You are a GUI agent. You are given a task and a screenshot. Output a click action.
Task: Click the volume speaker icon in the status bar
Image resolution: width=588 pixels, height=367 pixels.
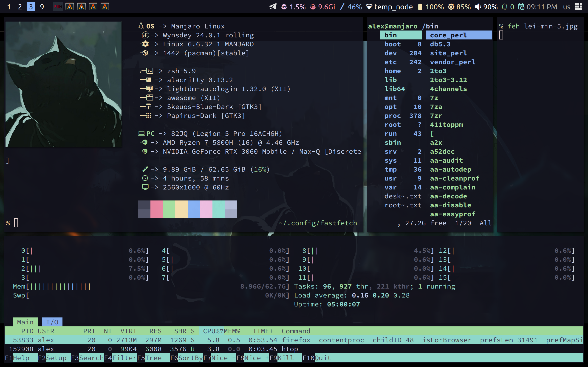point(478,7)
